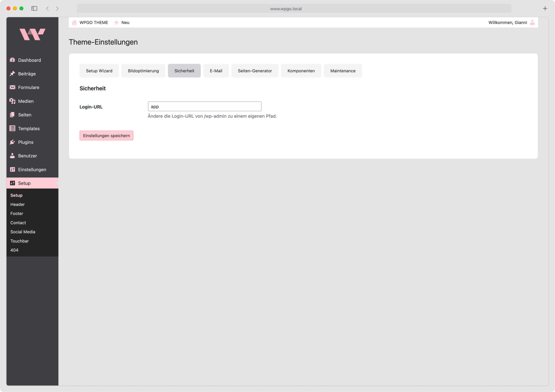Select the Templates list icon
Viewport: 555px width, 392px height.
[x=13, y=128]
